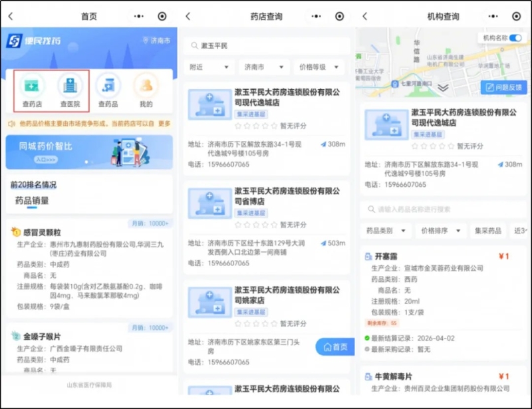Select the 集采药品 filter tab
Screen dimensions: 532x409
point(487,231)
